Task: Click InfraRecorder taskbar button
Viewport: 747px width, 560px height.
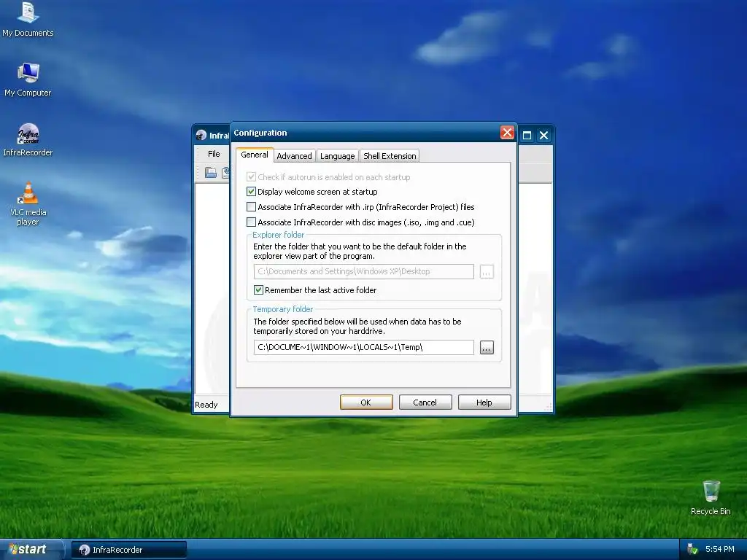Action: [128, 550]
